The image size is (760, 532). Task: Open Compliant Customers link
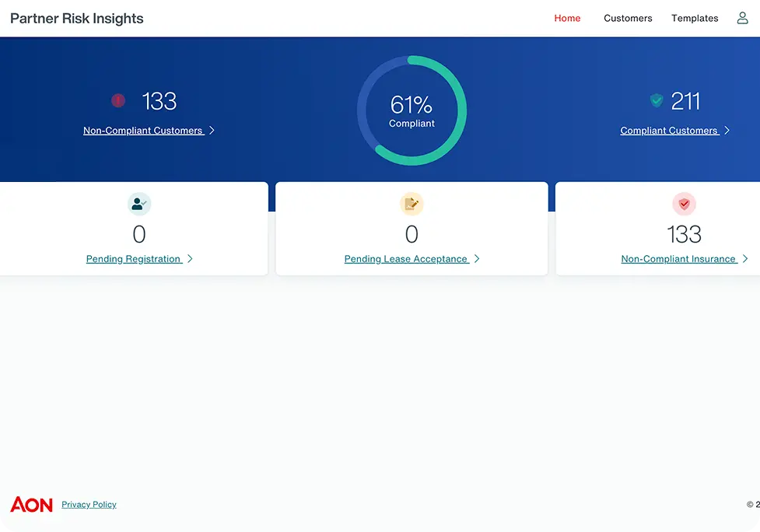(669, 131)
